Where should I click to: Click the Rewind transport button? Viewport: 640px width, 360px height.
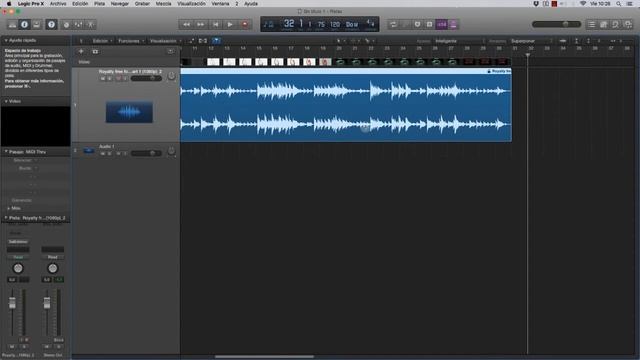[x=186, y=24]
